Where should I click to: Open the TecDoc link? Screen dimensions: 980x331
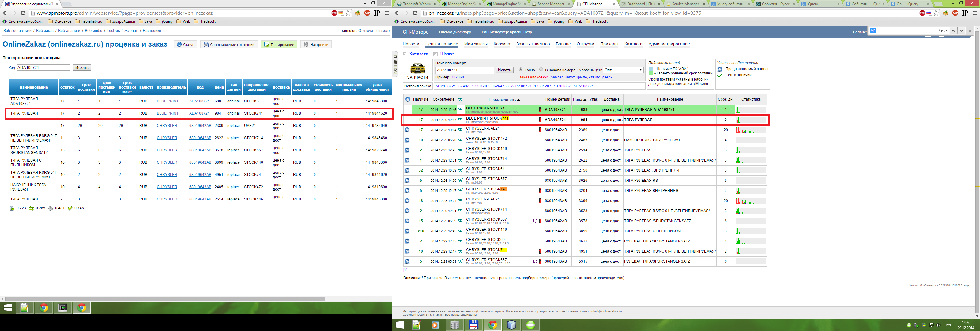click(113, 30)
